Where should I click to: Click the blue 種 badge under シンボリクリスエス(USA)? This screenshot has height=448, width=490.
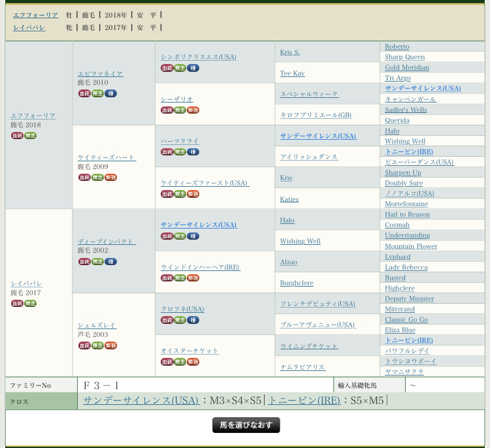coord(193,68)
